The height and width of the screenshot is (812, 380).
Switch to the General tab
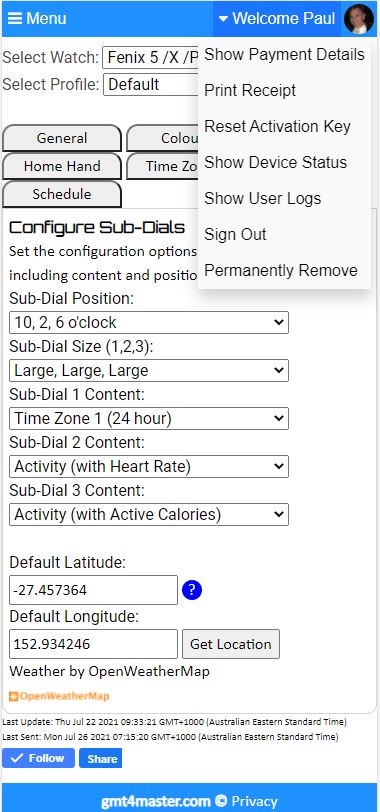pyautogui.click(x=62, y=138)
